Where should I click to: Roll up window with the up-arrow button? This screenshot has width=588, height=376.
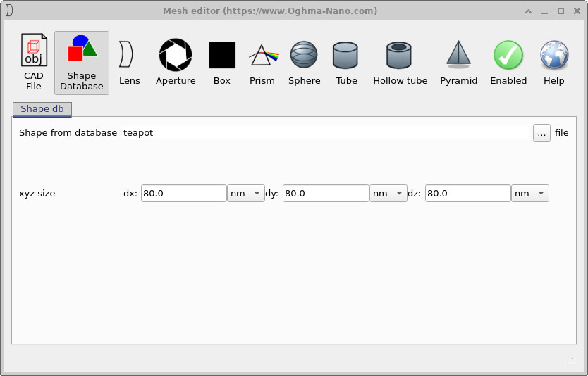pos(528,11)
